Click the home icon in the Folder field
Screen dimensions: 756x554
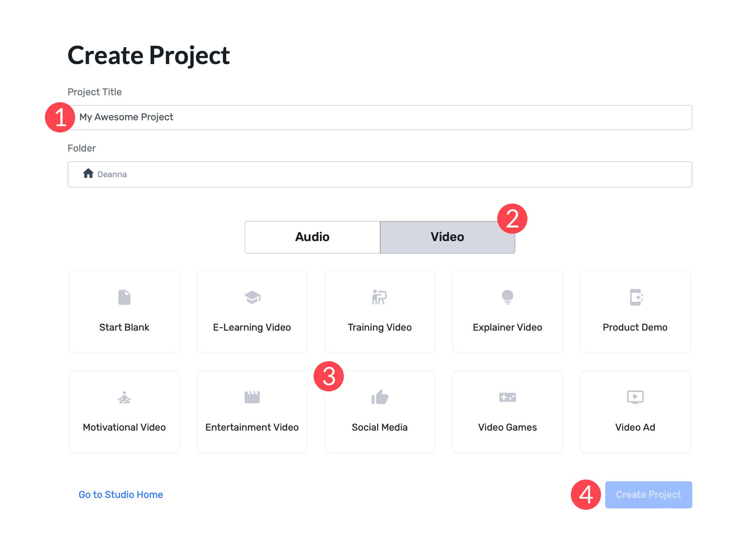[x=89, y=173]
